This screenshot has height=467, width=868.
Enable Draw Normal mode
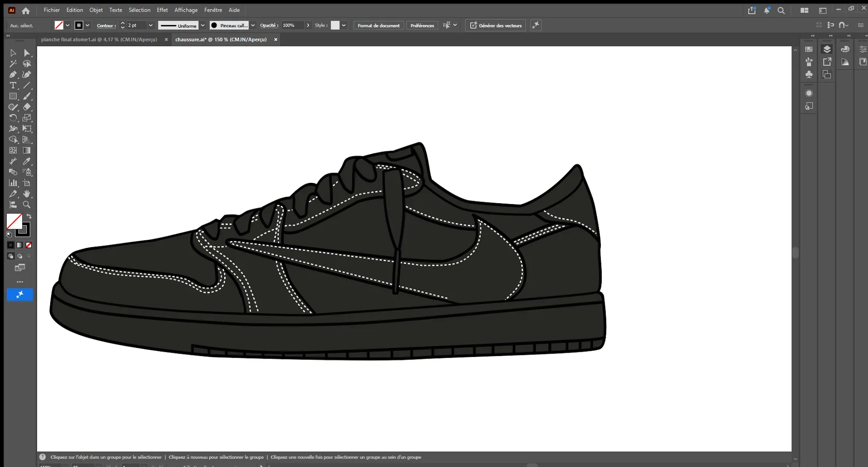(x=11, y=256)
